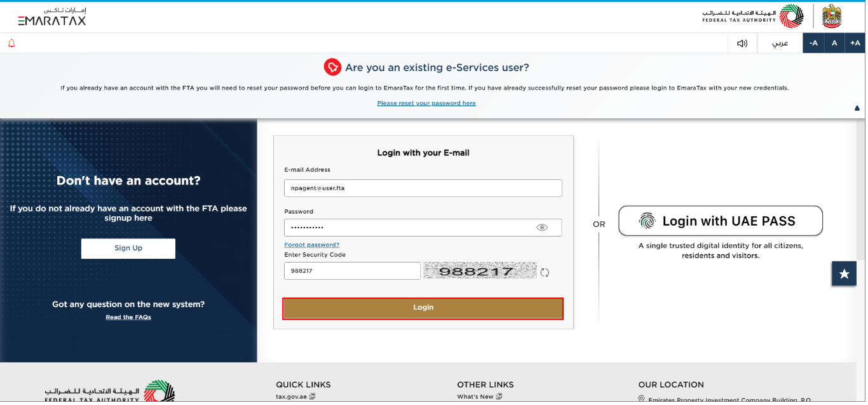Click the 'Login with your E-mail' heading
Screen dimensions: 868x405
click(423, 153)
